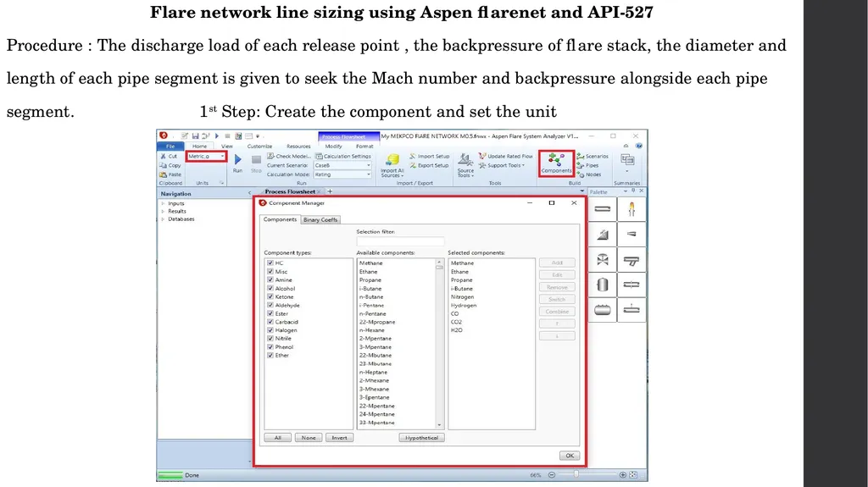
Task: Uncheck the Halogen component type
Action: point(270,329)
